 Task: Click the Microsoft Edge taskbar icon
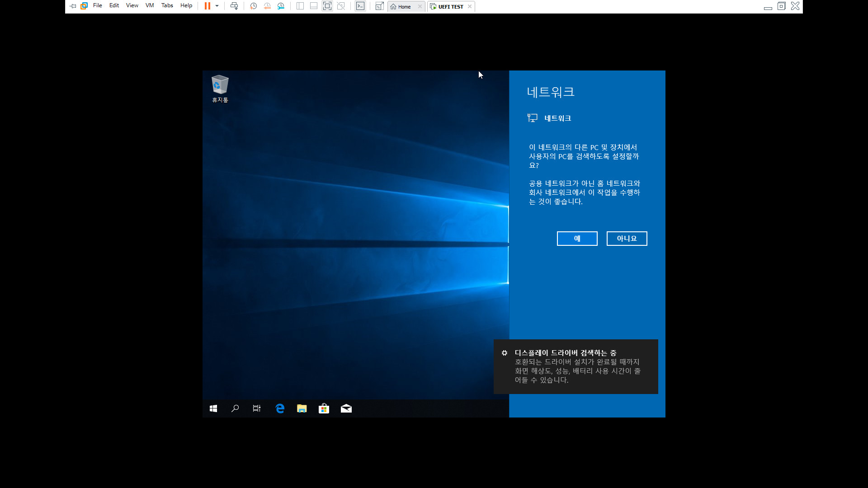[x=279, y=408]
